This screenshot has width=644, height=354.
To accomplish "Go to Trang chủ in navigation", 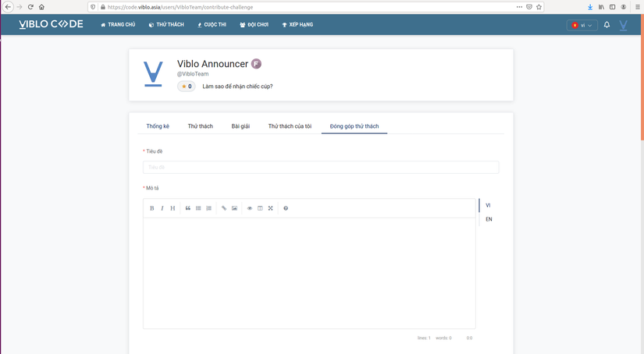I will (x=118, y=25).
